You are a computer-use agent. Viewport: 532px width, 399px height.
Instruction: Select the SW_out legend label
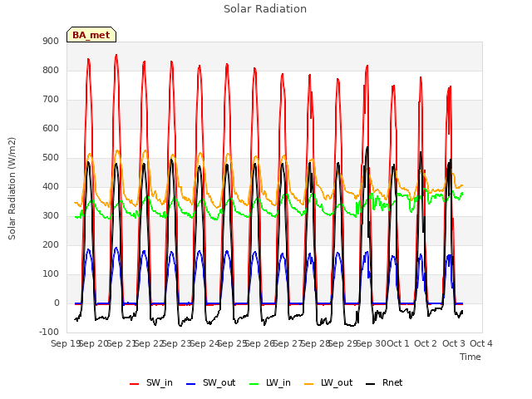[219, 382]
